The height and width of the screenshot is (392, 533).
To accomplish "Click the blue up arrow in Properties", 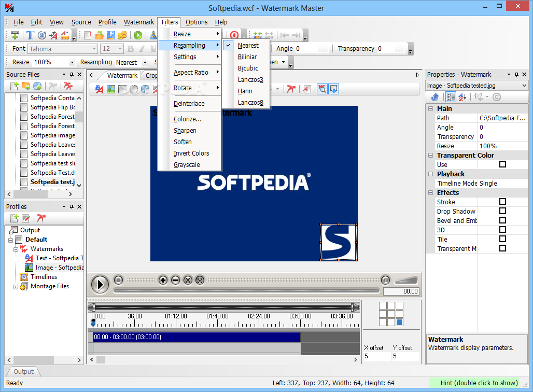I will [x=435, y=97].
